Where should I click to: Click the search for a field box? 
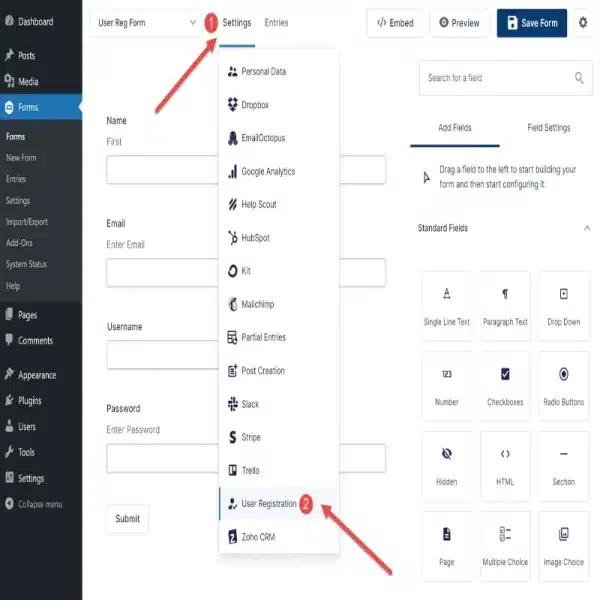click(505, 78)
